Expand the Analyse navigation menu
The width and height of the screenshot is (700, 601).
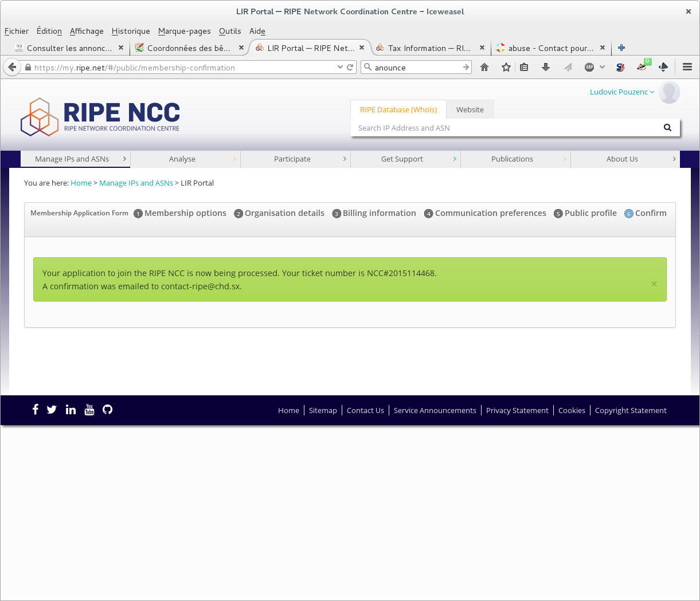click(185, 159)
